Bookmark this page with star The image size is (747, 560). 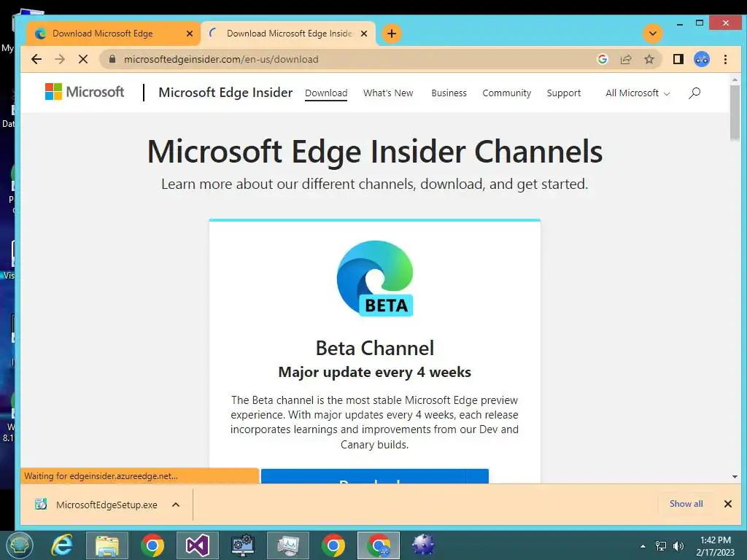coord(649,59)
